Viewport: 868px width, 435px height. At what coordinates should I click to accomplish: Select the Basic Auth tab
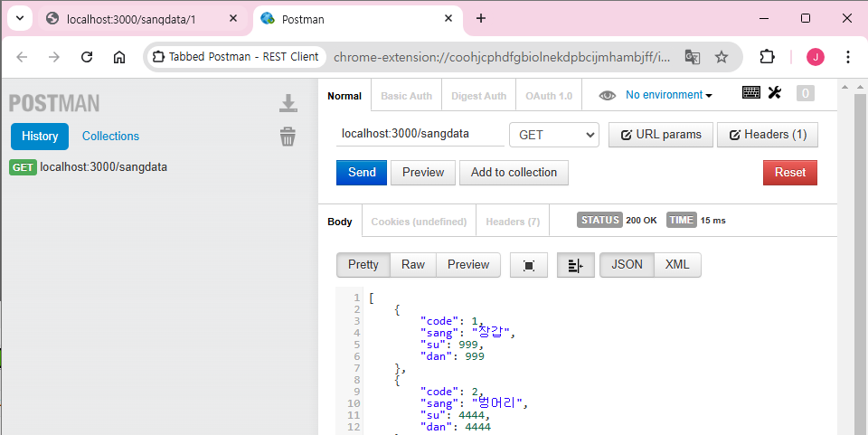[406, 96]
